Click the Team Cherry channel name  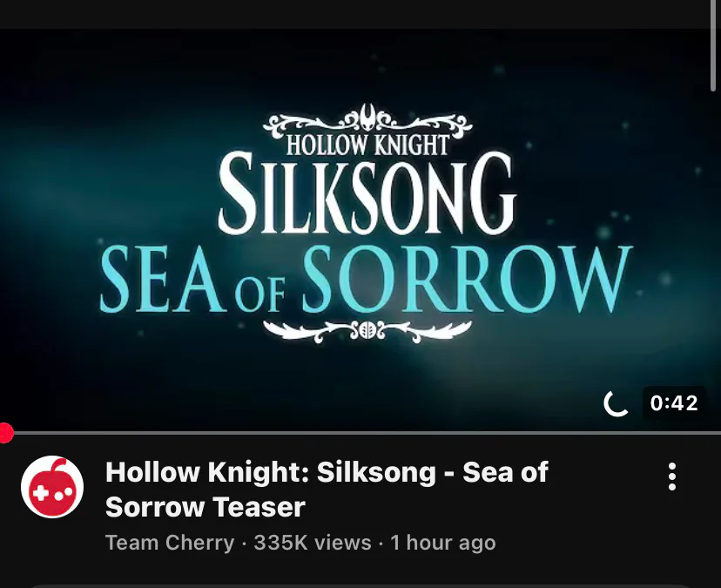tap(170, 543)
